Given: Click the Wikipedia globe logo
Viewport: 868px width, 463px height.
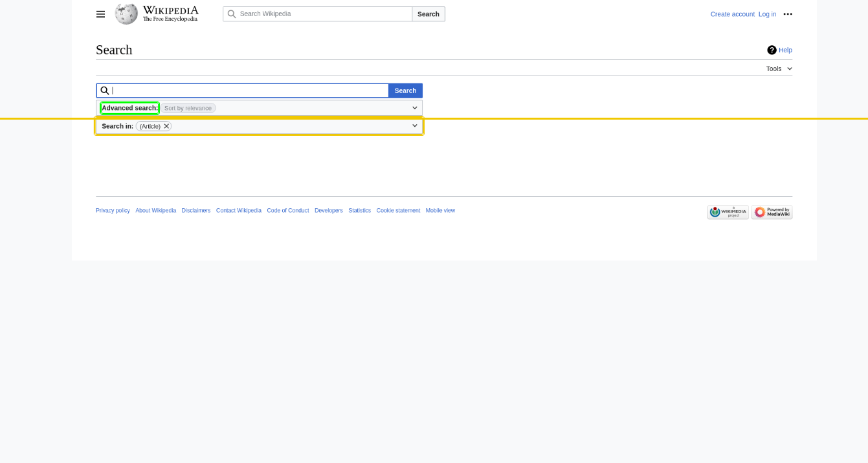Looking at the screenshot, I should click(126, 14).
